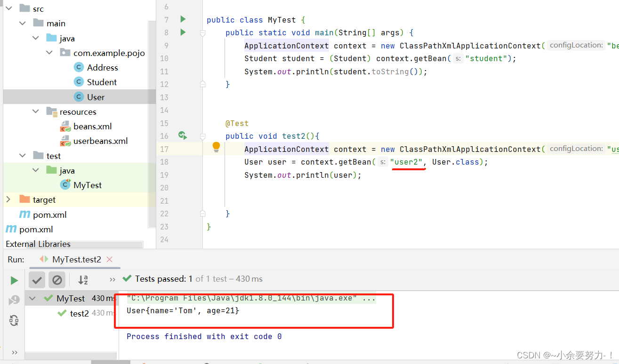This screenshot has height=364, width=619.
Task: Toggle Show Ignored tests button
Action: click(x=57, y=280)
